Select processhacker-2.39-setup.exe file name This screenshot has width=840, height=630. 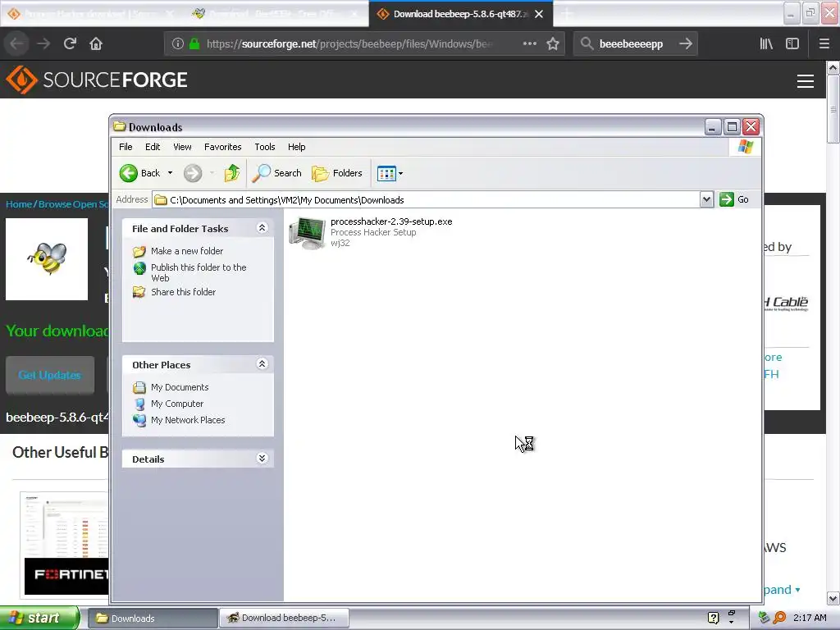click(391, 221)
